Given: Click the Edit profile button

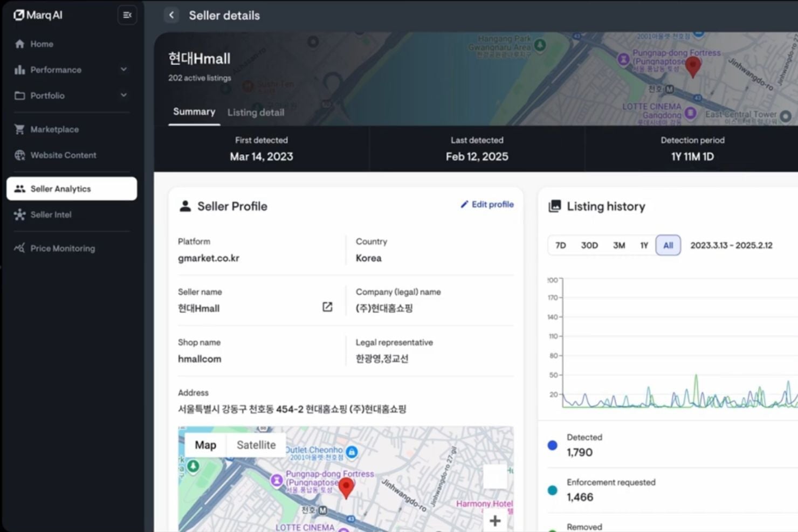Looking at the screenshot, I should pyautogui.click(x=486, y=204).
